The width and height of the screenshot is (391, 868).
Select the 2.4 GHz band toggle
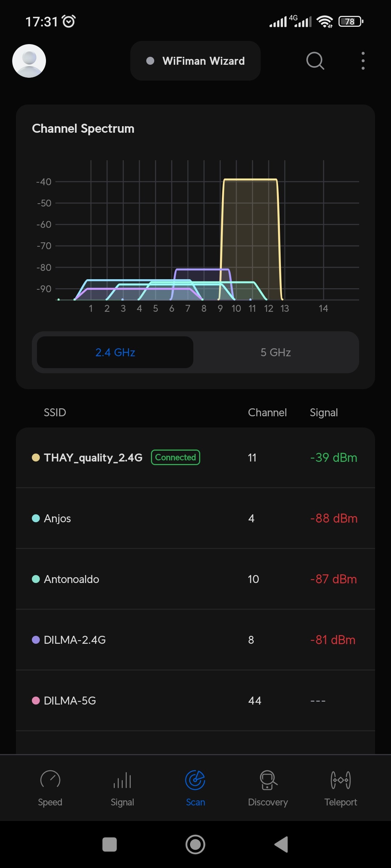tap(115, 352)
